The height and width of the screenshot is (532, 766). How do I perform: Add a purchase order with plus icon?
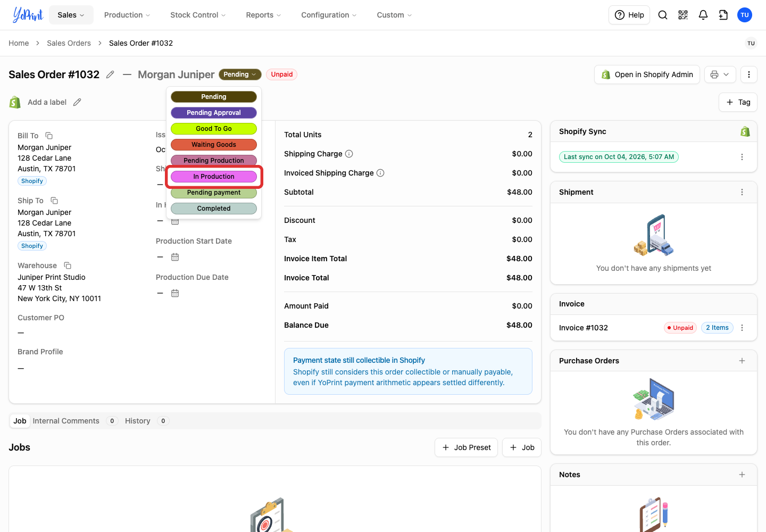coord(742,361)
